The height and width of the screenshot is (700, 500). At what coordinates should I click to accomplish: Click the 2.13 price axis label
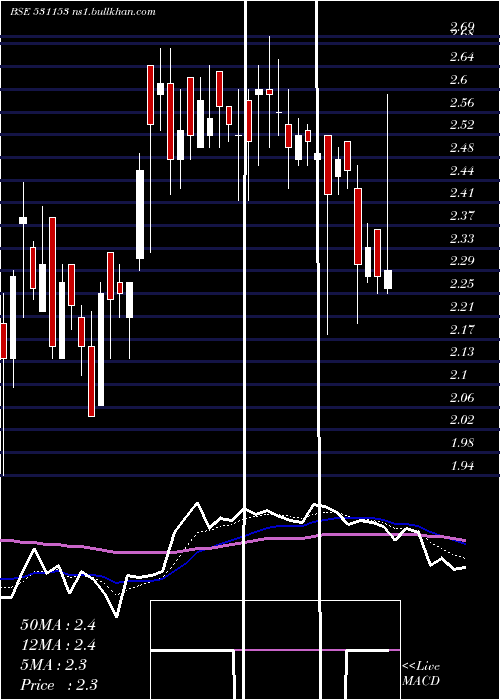[461, 352]
